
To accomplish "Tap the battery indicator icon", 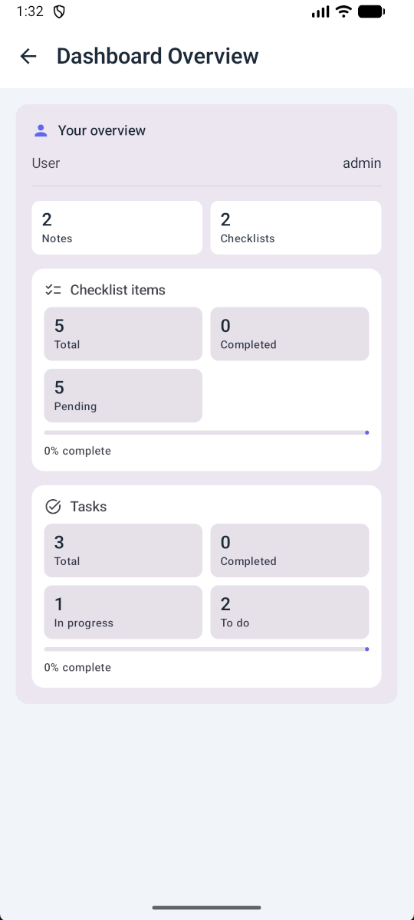I will pos(371,11).
